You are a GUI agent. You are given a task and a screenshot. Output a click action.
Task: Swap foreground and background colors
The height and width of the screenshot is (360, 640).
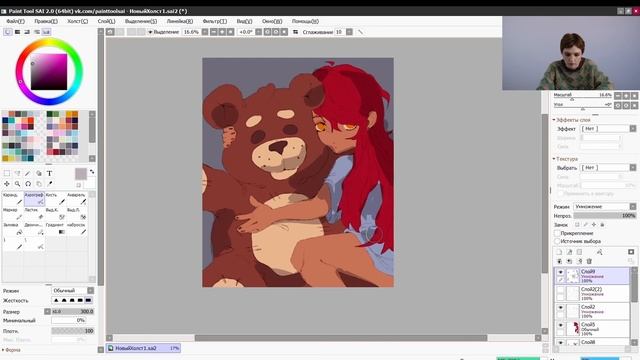[x=92, y=171]
